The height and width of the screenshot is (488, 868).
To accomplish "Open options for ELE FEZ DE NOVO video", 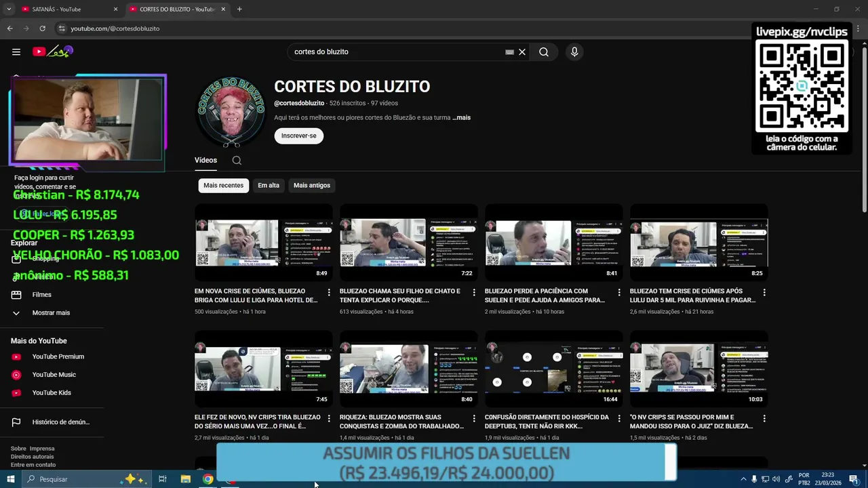I will pos(329,418).
